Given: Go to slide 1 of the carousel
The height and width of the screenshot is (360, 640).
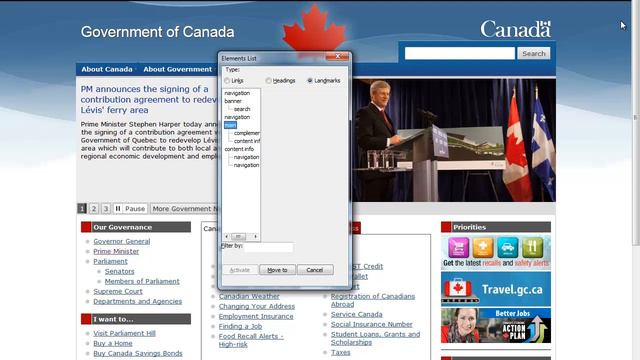Looking at the screenshot, I should pyautogui.click(x=82, y=209).
